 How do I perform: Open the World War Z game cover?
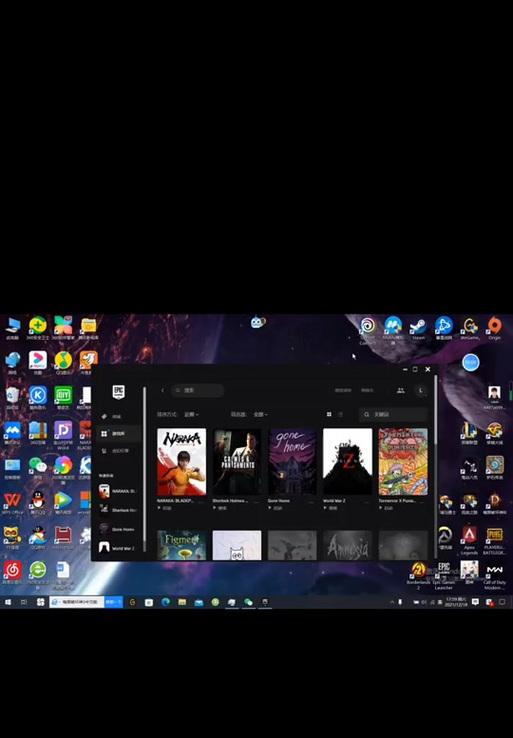tap(347, 461)
